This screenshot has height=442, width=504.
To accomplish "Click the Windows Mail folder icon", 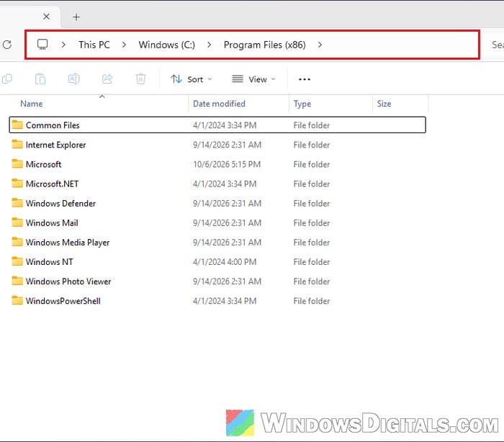I will pyautogui.click(x=17, y=222).
